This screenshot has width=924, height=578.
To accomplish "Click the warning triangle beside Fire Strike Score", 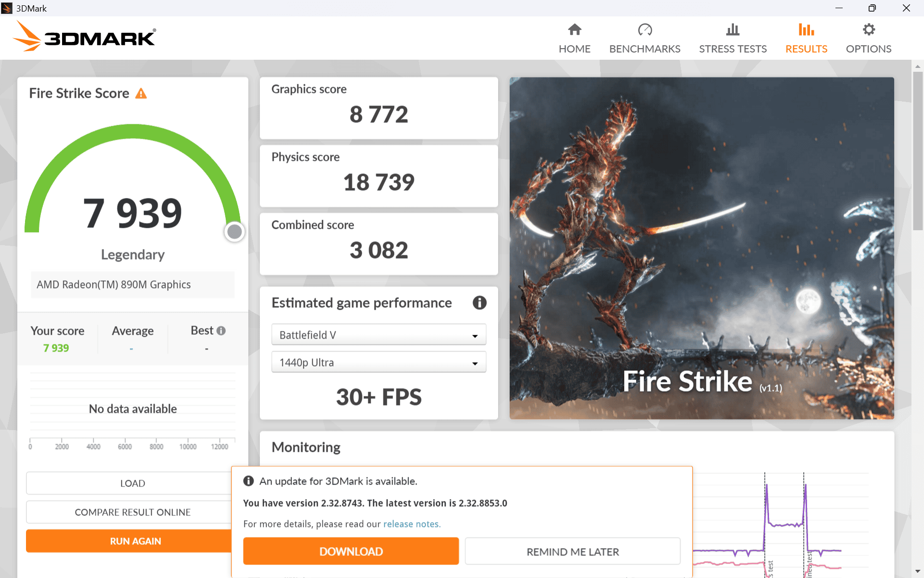I will click(x=141, y=93).
